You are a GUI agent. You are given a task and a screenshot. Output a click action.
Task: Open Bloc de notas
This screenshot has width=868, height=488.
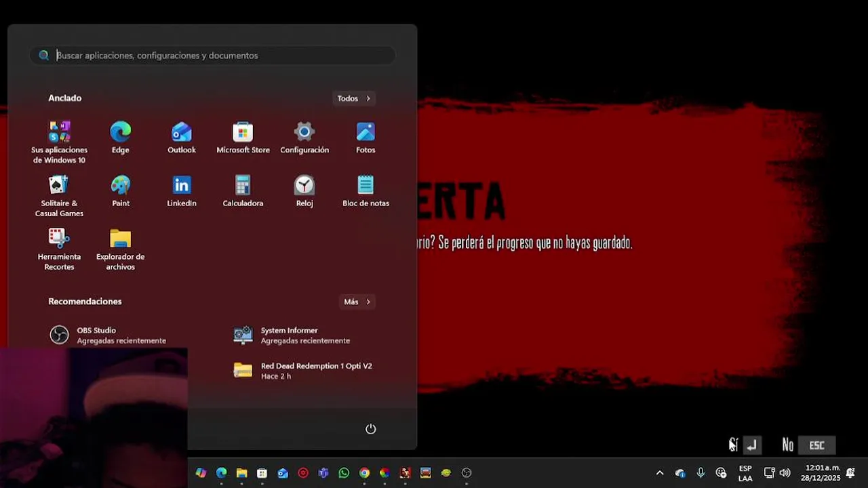pyautogui.click(x=366, y=191)
